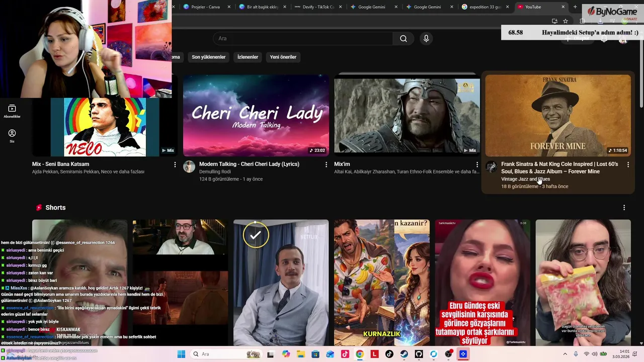Screen dimensions: 644x362
Task: Switch to the Projeler - Canva tab
Action: click(x=206, y=7)
